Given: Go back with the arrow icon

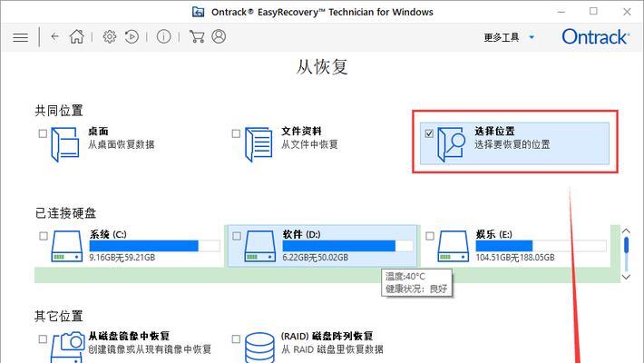Looking at the screenshot, I should tap(55, 36).
